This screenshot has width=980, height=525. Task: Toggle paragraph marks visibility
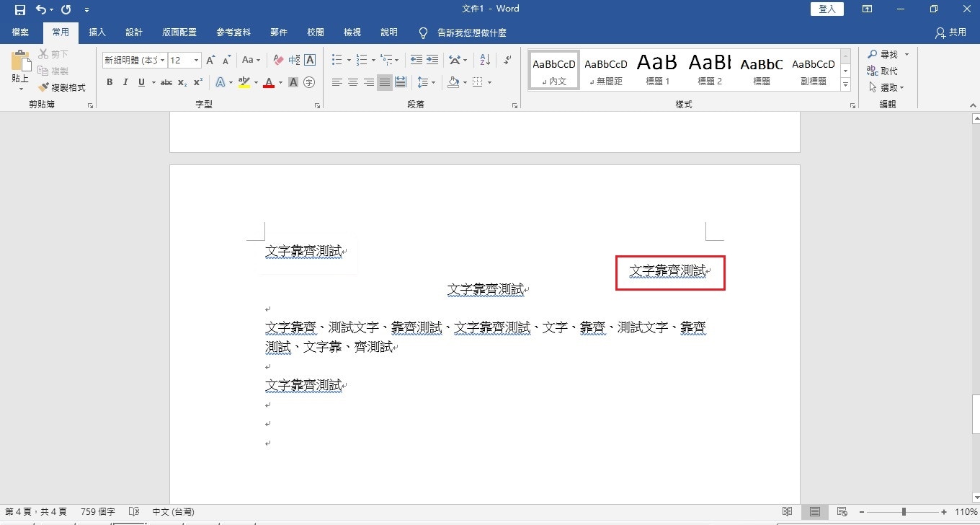point(507,60)
